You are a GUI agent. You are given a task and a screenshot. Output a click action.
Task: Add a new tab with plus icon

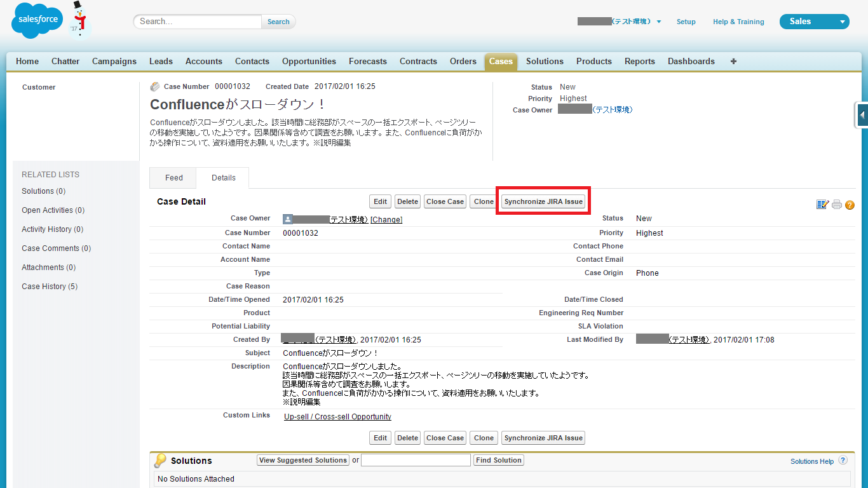[x=733, y=62]
